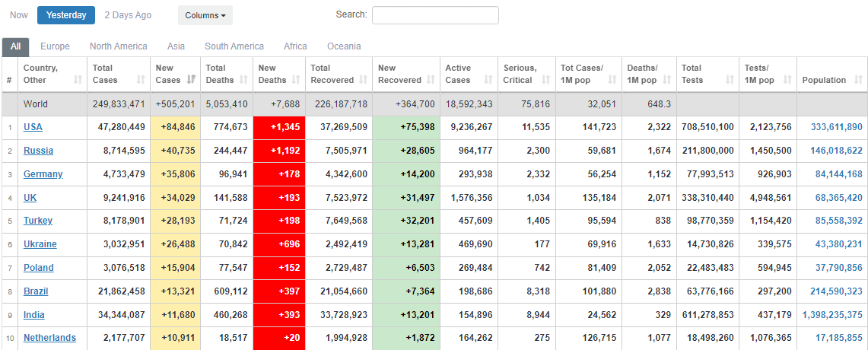Switch data view to Now
Screen dimensions: 868x350
[19, 15]
